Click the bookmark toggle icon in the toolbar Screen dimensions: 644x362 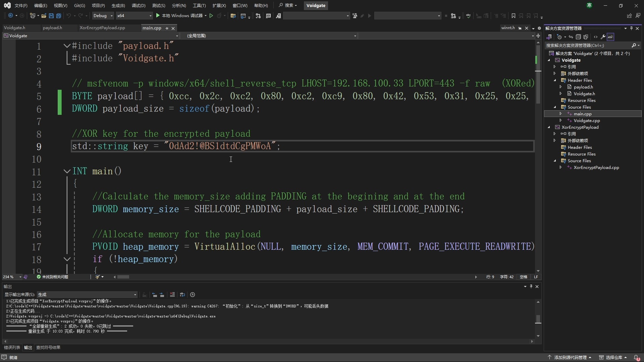click(x=513, y=16)
